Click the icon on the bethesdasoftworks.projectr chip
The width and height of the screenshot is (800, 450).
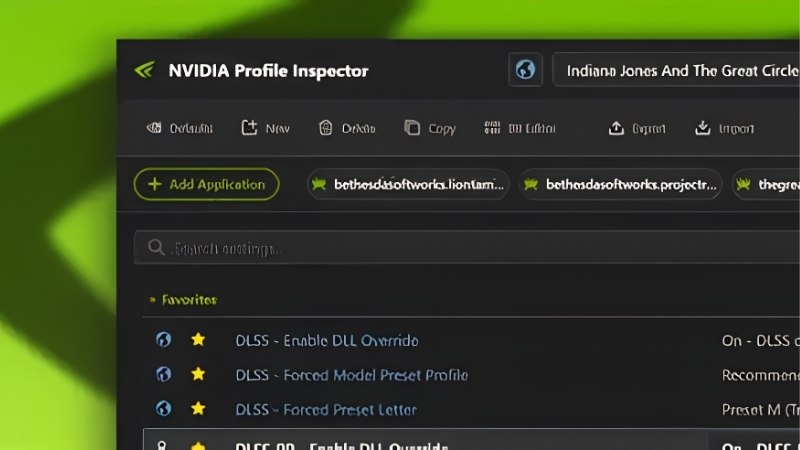[531, 184]
